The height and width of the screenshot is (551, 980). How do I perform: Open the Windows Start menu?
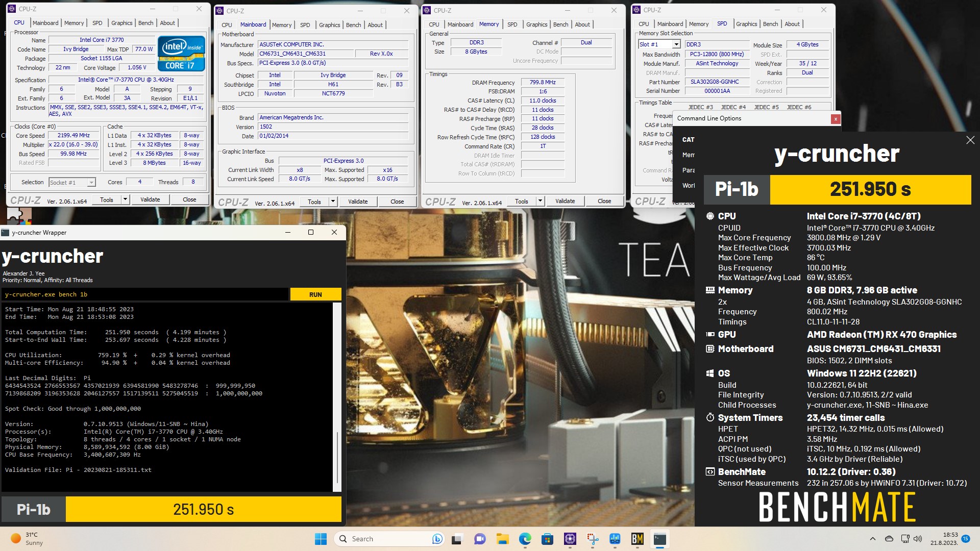coord(321,539)
